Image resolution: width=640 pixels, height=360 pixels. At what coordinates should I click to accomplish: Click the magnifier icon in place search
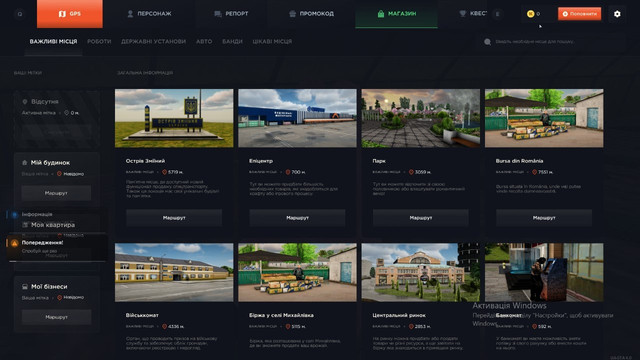[x=487, y=42]
